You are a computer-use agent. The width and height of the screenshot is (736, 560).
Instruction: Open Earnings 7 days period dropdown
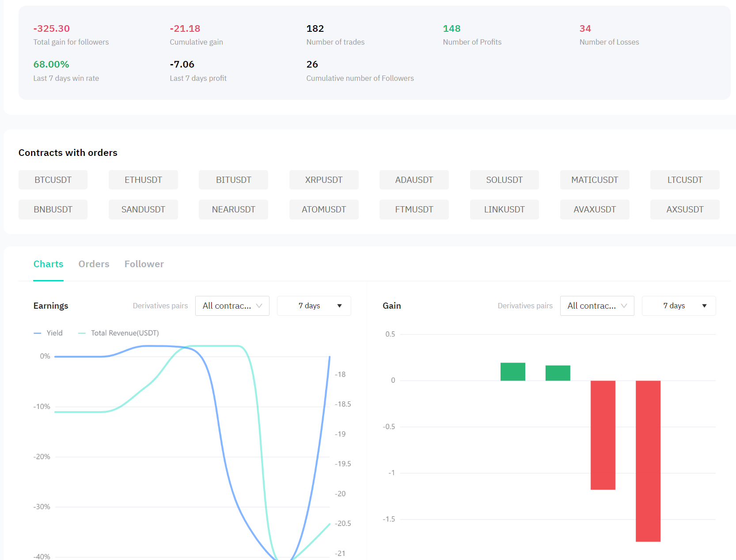(x=314, y=306)
